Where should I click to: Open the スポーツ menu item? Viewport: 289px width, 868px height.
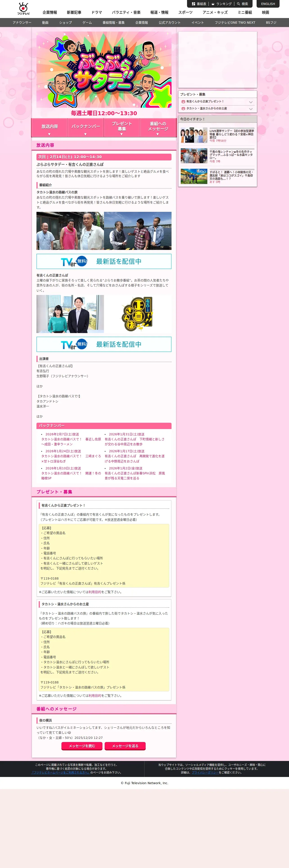click(x=185, y=12)
